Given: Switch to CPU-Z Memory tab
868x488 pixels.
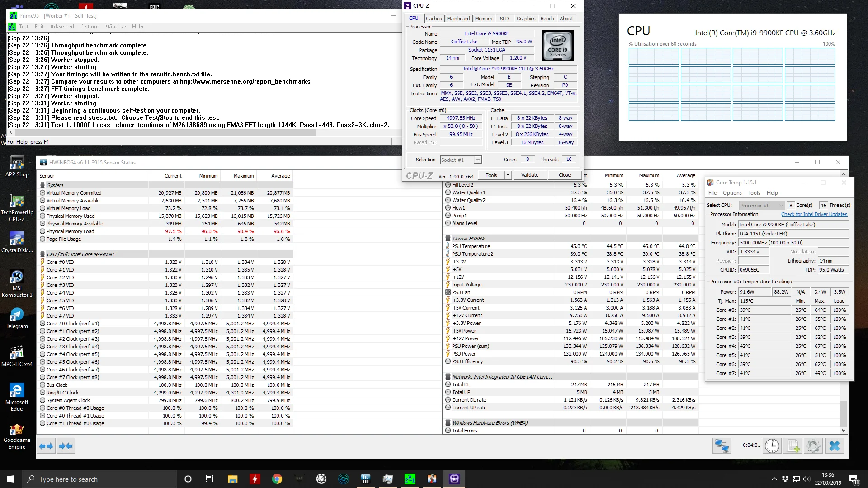Looking at the screenshot, I should point(483,19).
